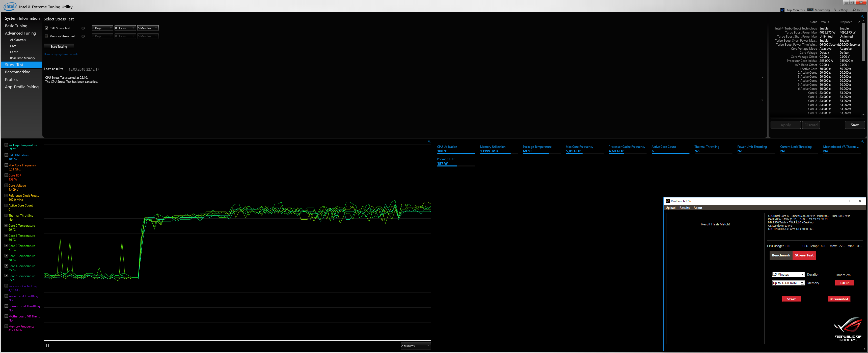Disable Core 3 Temperature graph checkbox

point(6,256)
